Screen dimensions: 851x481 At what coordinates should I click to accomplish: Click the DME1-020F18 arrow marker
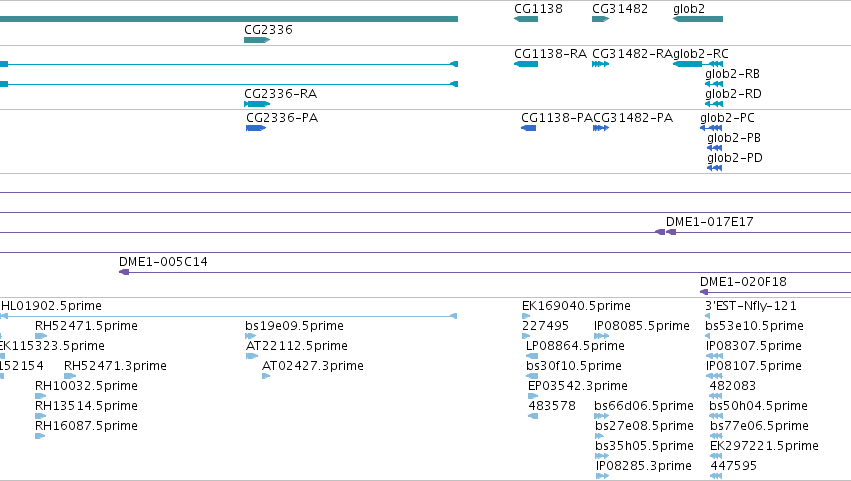point(704,292)
